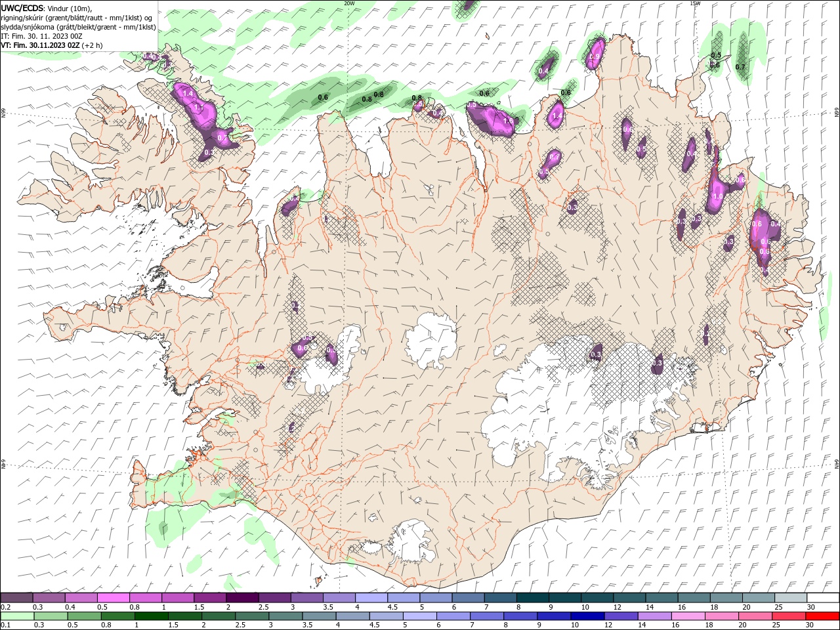Click the lower-scale swatch between 12 and 14

pyautogui.click(x=620, y=616)
